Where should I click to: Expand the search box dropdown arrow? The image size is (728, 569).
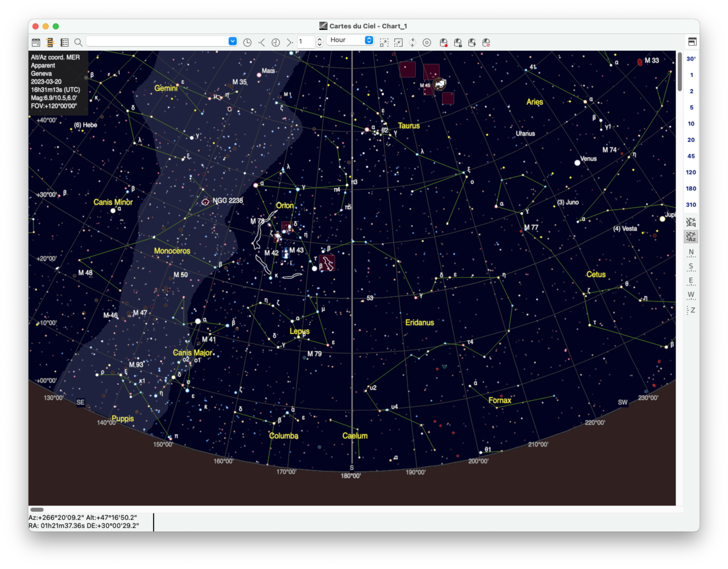(x=233, y=41)
